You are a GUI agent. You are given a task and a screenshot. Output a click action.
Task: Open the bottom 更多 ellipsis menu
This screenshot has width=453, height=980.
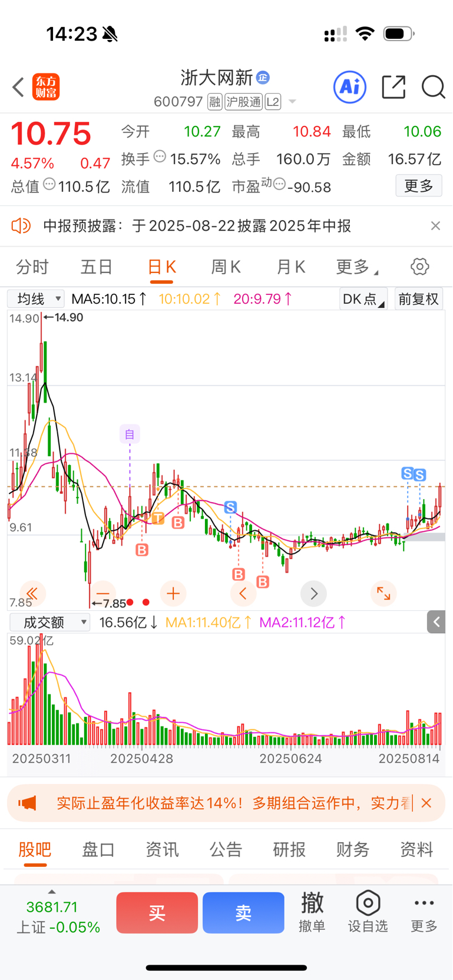424,913
